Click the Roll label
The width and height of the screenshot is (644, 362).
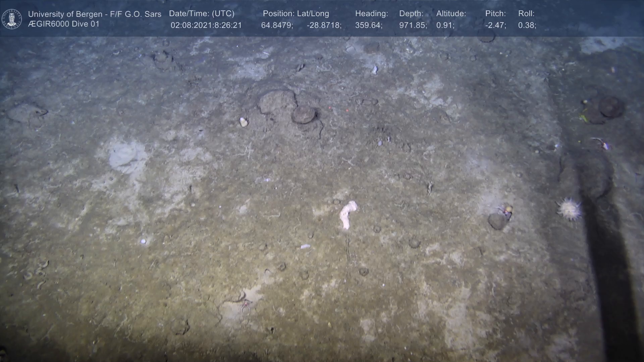click(x=526, y=14)
